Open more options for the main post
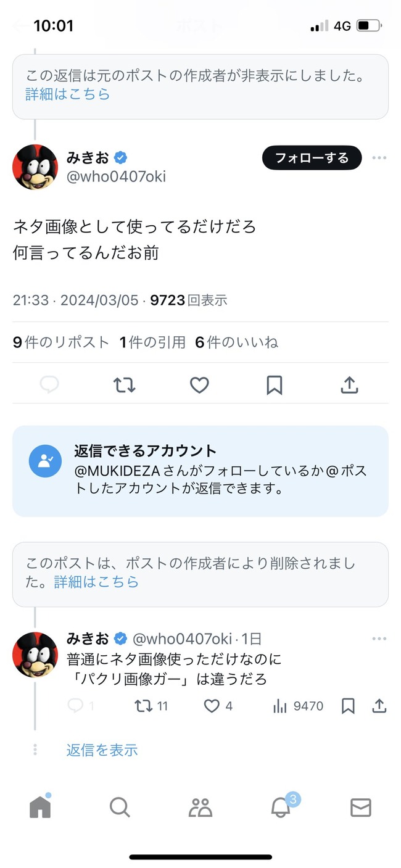401x868 pixels. (379, 158)
